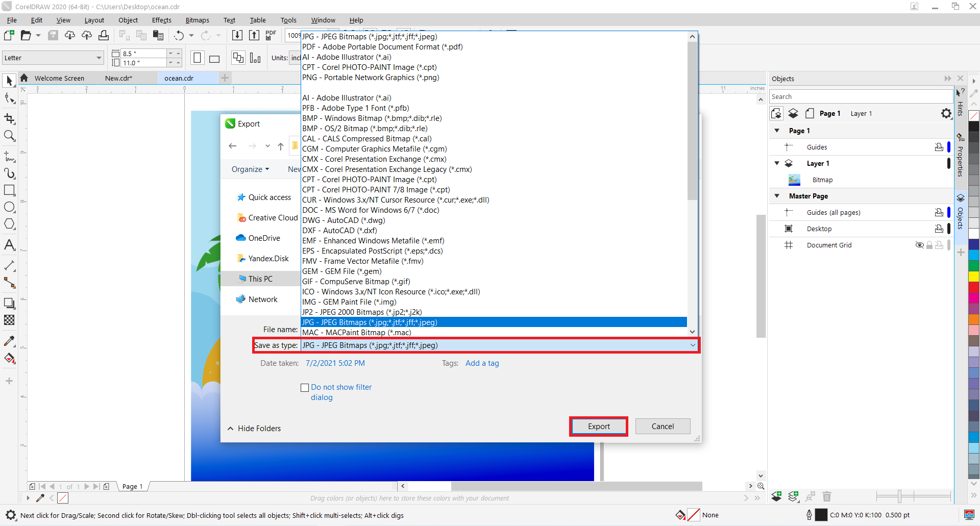Select the Crop tool in toolbox
This screenshot has height=526, width=980.
(9, 119)
